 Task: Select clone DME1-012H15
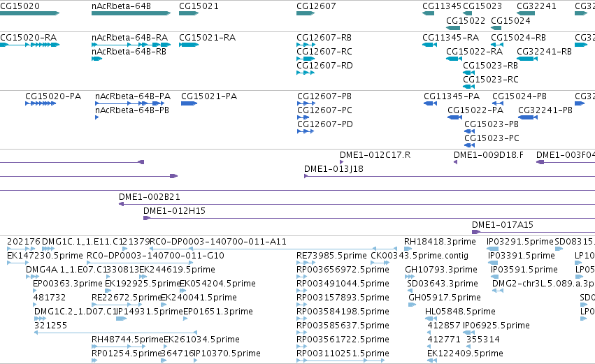[x=174, y=211]
